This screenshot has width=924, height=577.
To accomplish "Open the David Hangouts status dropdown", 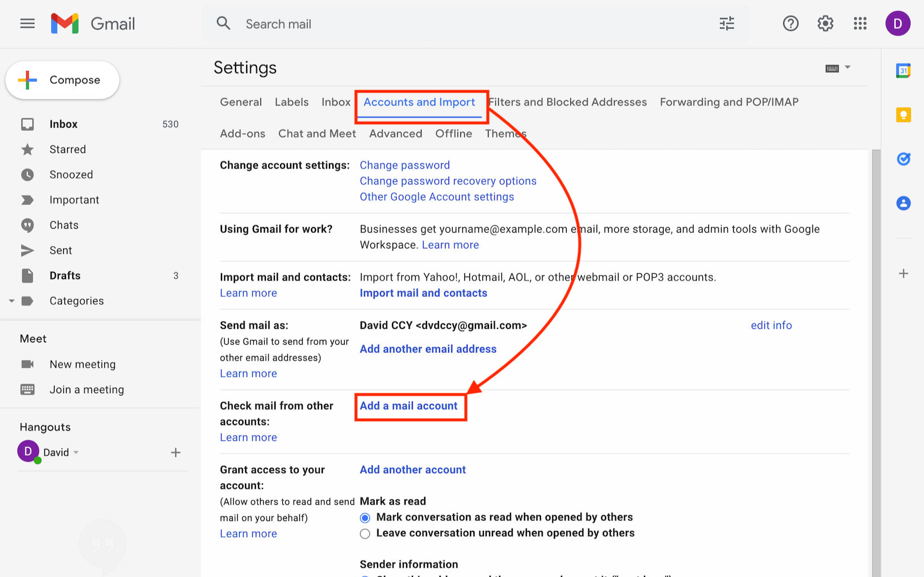I will tap(76, 452).
